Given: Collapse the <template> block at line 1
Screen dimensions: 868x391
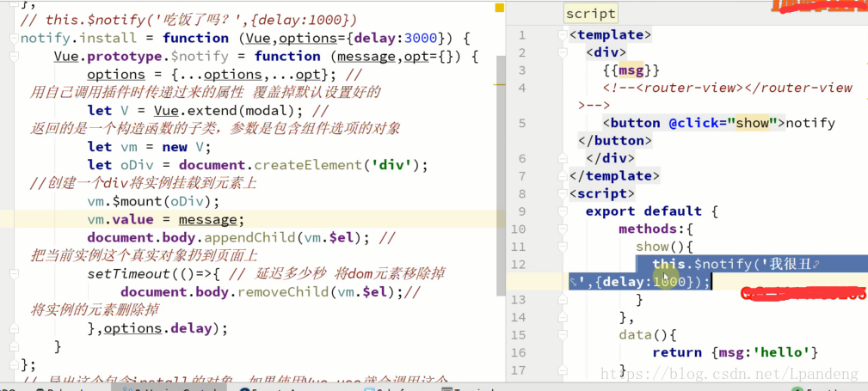Looking at the screenshot, I should pos(563,35).
